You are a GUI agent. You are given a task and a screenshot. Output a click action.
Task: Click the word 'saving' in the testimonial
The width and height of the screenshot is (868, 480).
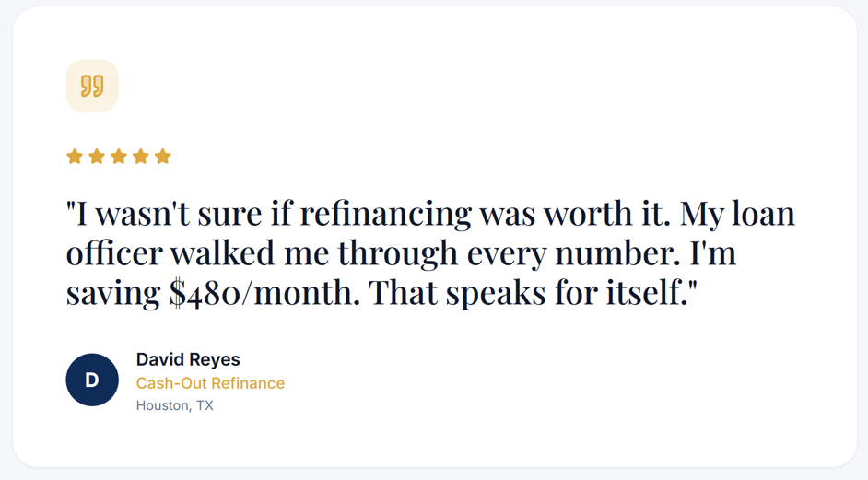click(112, 292)
